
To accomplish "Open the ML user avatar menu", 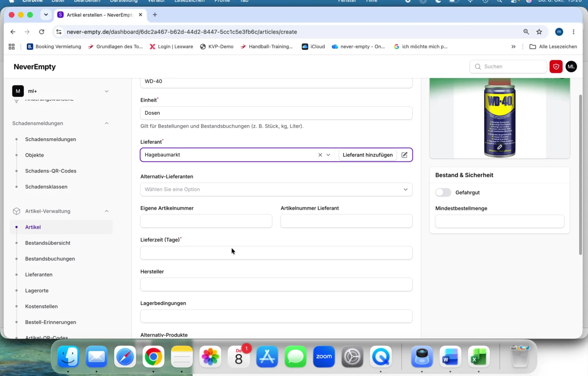I will click(x=571, y=67).
